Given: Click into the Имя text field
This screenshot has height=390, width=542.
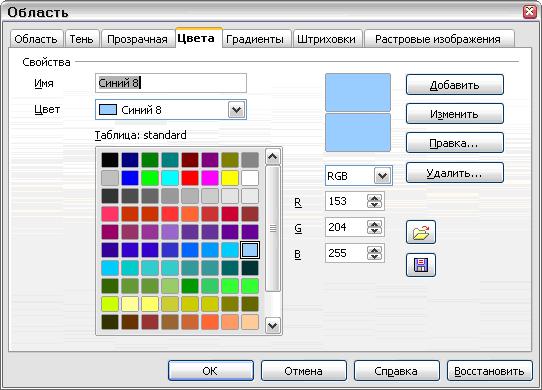Looking at the screenshot, I should tap(171, 83).
